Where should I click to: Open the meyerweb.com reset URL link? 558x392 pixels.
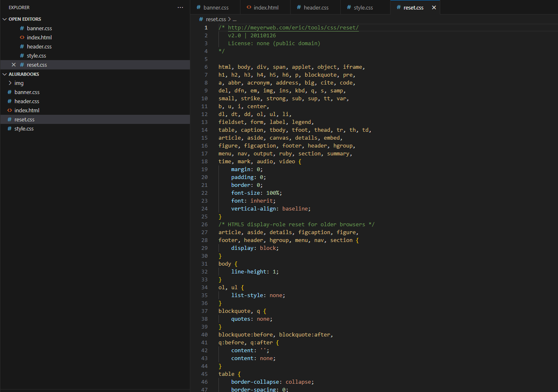coord(293,27)
